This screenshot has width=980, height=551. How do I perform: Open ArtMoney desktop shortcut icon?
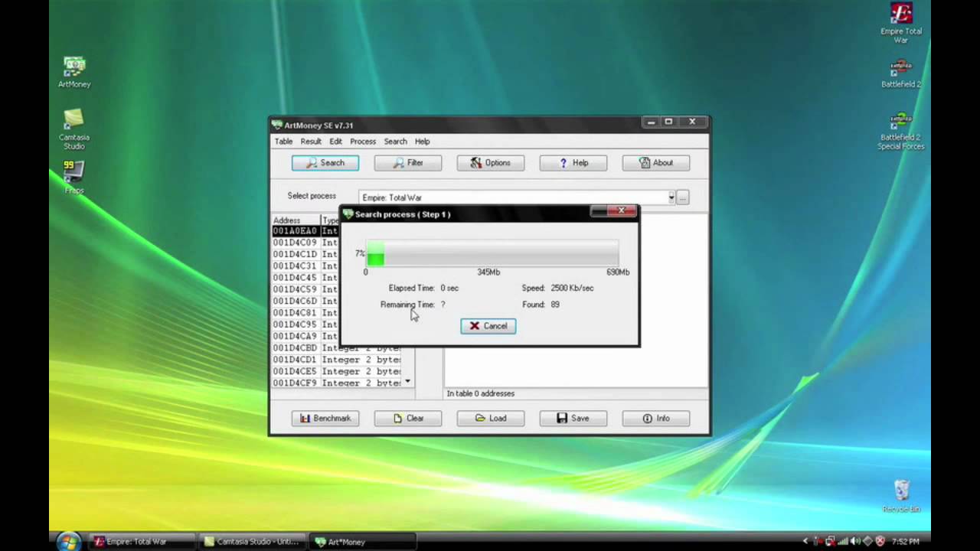pos(74,72)
